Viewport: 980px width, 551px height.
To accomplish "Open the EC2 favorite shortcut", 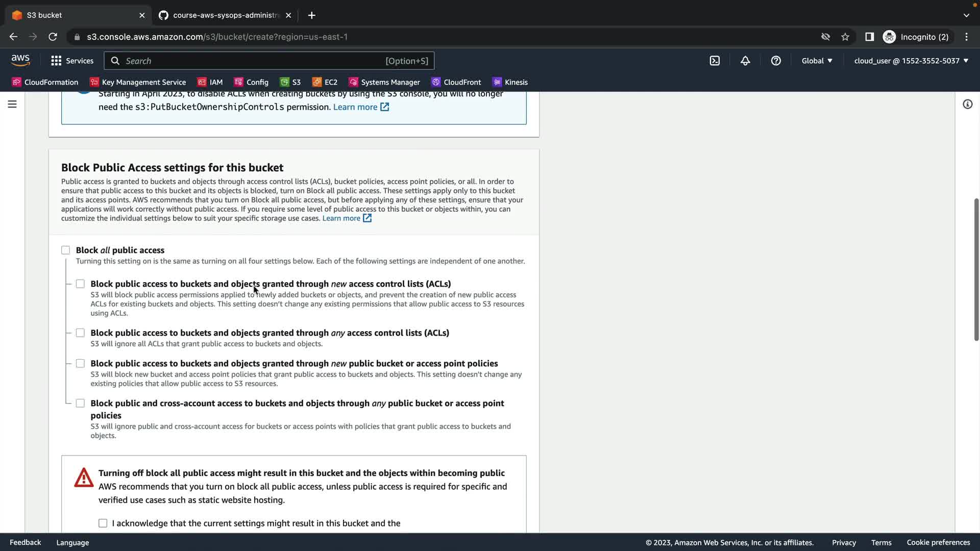I will pyautogui.click(x=325, y=82).
